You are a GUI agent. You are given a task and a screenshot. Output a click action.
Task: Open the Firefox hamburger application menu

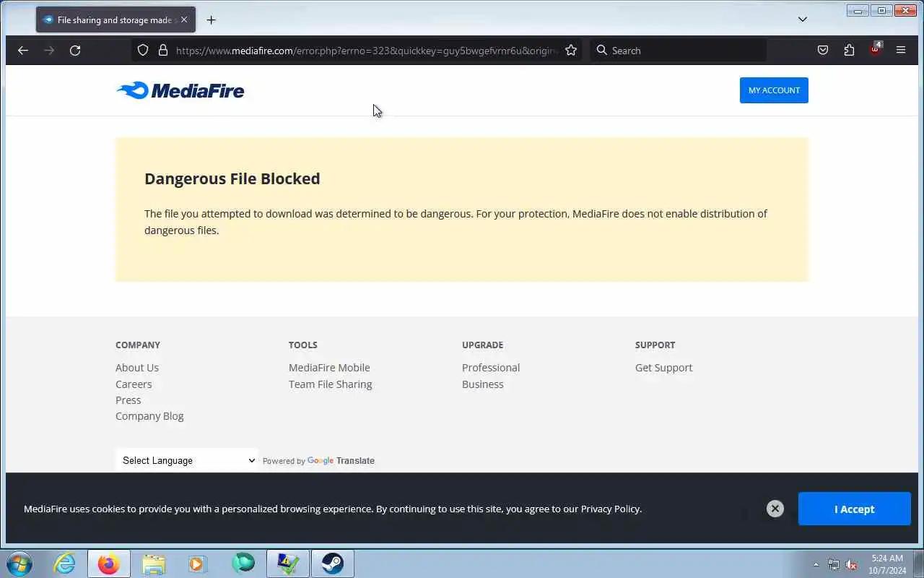point(901,51)
